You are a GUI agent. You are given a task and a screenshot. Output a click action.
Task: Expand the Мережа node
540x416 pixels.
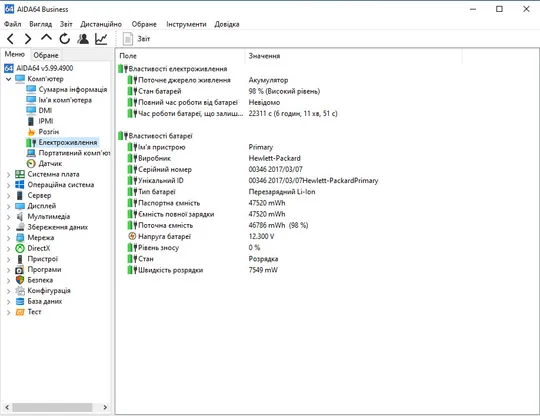point(9,238)
